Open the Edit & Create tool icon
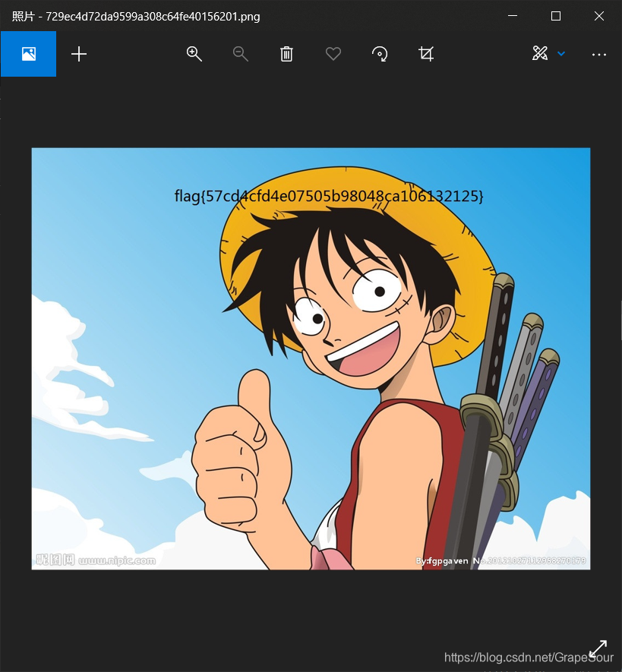This screenshot has width=622, height=672. (x=540, y=53)
